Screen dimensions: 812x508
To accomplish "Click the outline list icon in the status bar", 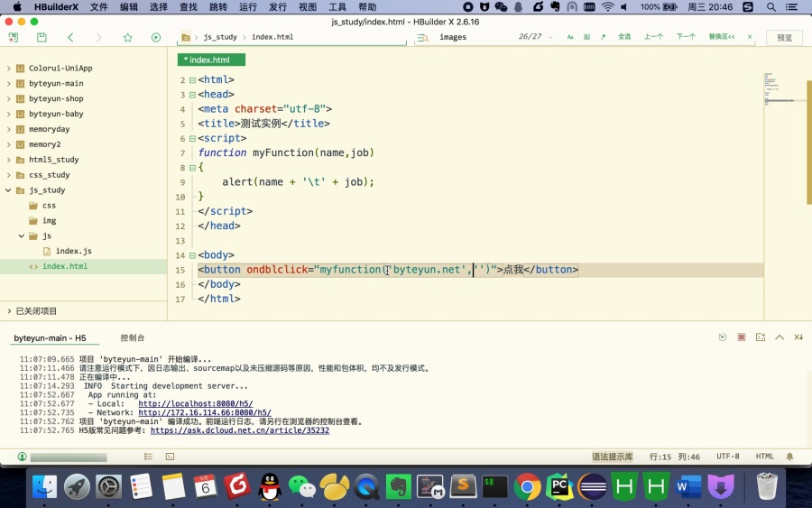I will pyautogui.click(x=148, y=457).
